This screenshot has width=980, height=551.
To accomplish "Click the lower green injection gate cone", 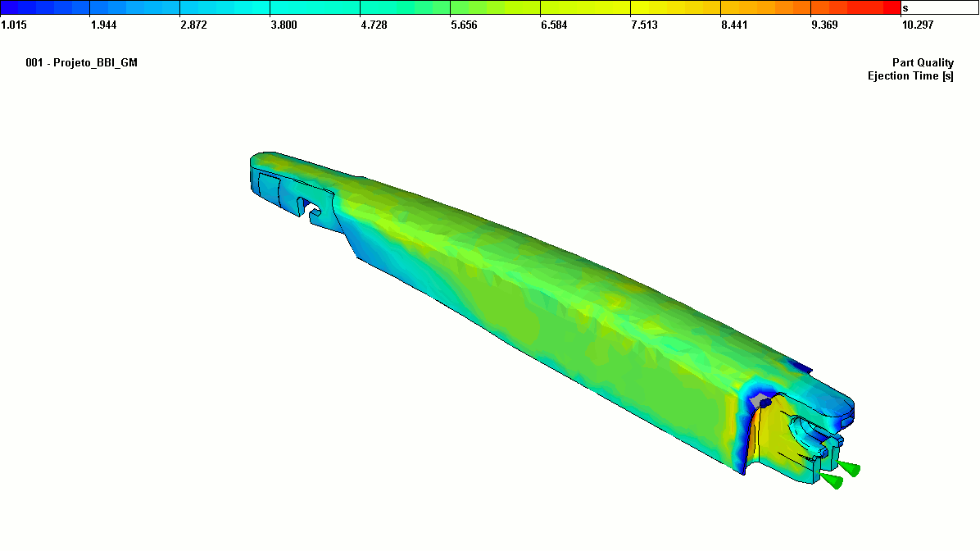I will click(833, 480).
